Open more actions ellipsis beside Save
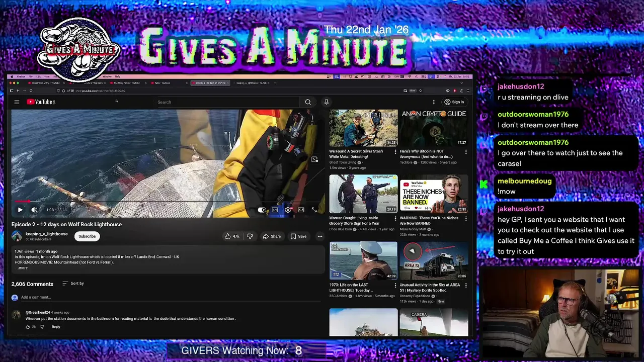Viewport: 644px width, 362px height. (x=320, y=236)
